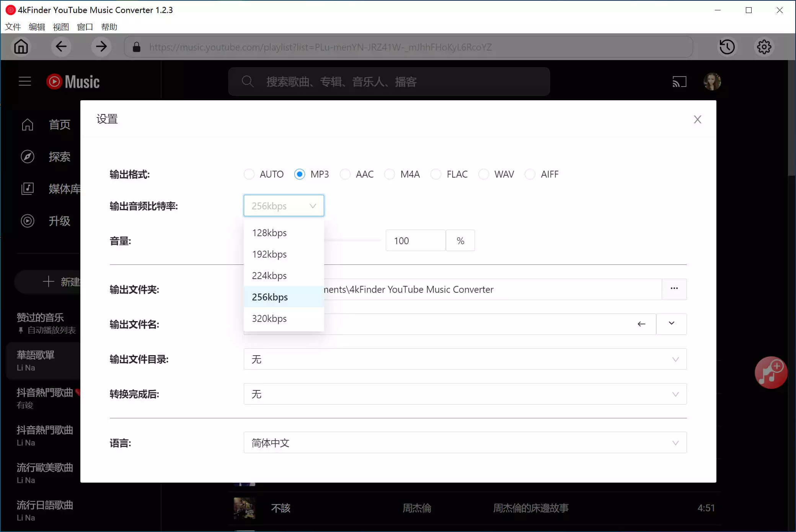Open the 视图 menu
This screenshot has height=532, width=796.
(x=61, y=27)
